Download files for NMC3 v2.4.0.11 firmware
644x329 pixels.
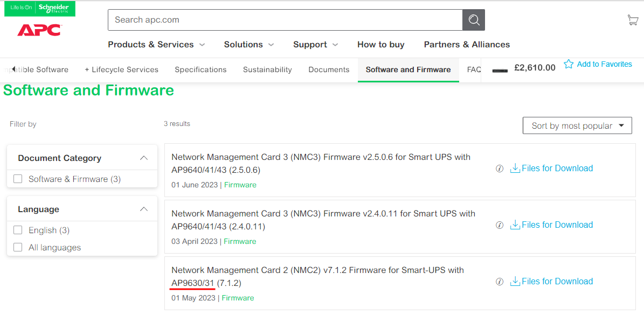551,225
